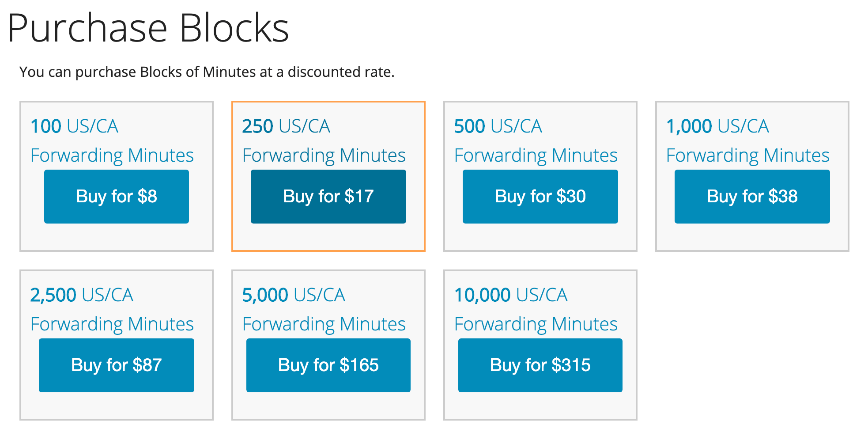Select the 10,000 US/CA Forwarding Minutes title
This screenshot has height=440, width=868.
coord(536,309)
